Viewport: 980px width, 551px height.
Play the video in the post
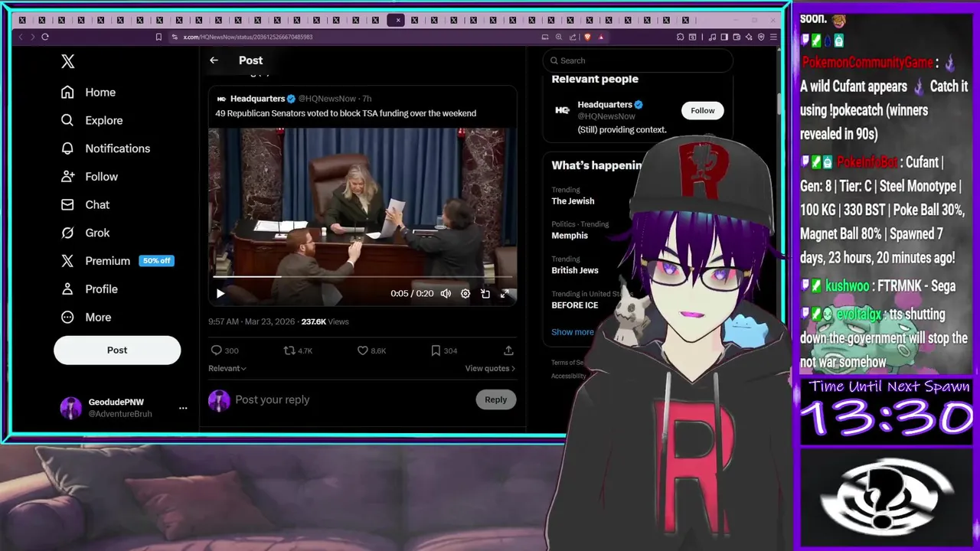click(x=220, y=293)
